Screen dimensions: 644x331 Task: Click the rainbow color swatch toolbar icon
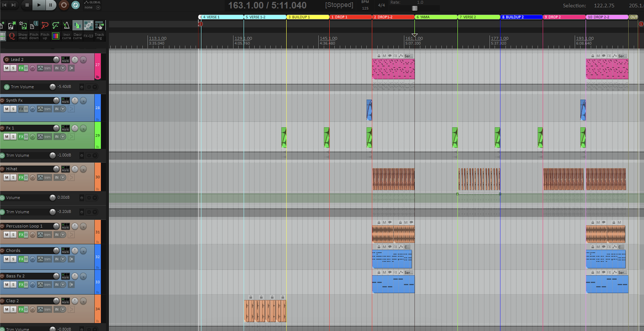point(55,36)
